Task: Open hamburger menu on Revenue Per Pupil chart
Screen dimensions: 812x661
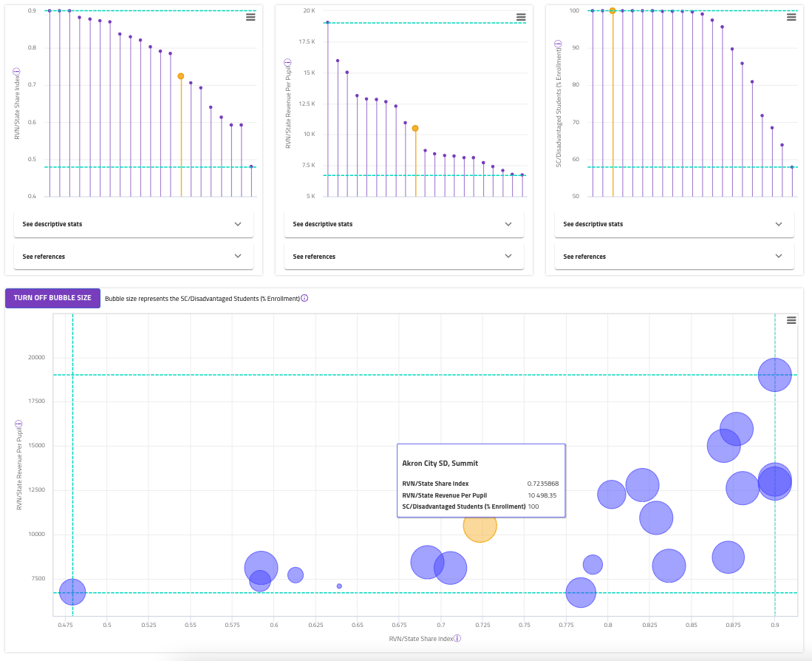Action: (521, 17)
